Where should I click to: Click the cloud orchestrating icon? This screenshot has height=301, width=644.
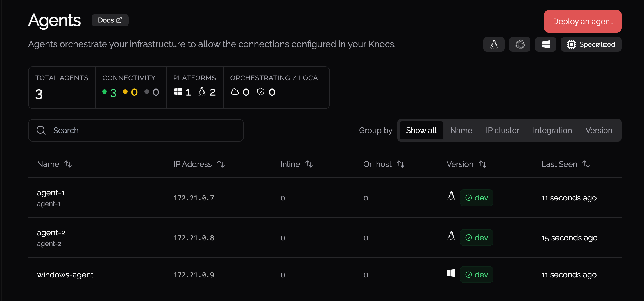[x=235, y=92]
